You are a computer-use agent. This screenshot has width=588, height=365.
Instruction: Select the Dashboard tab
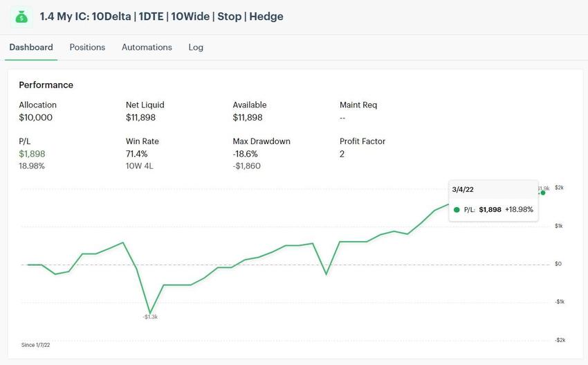click(31, 47)
